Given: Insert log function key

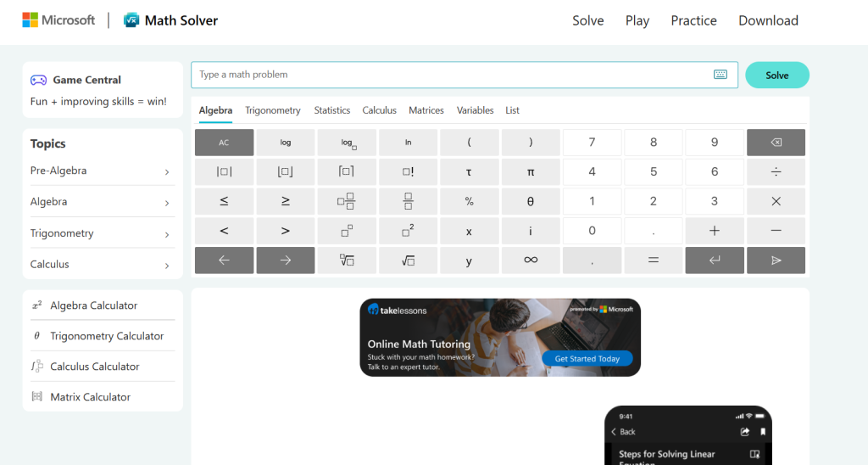Looking at the screenshot, I should [286, 143].
